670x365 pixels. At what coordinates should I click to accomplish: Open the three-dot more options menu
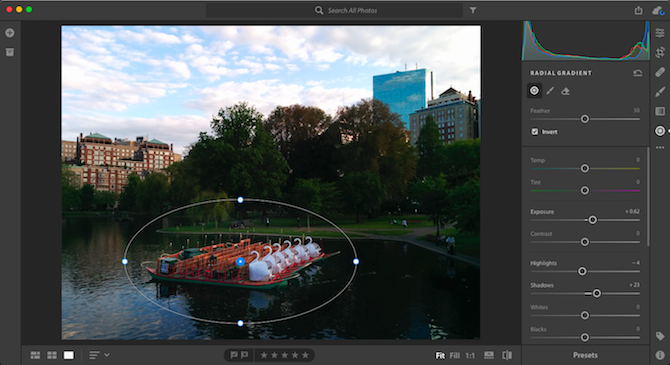coord(660,147)
